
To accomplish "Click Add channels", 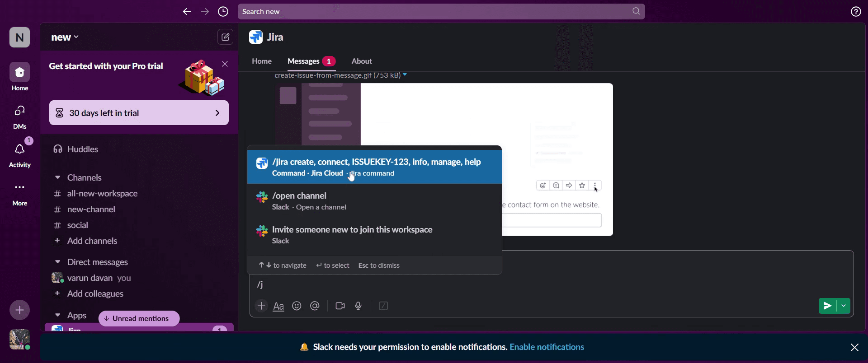I will [x=92, y=241].
